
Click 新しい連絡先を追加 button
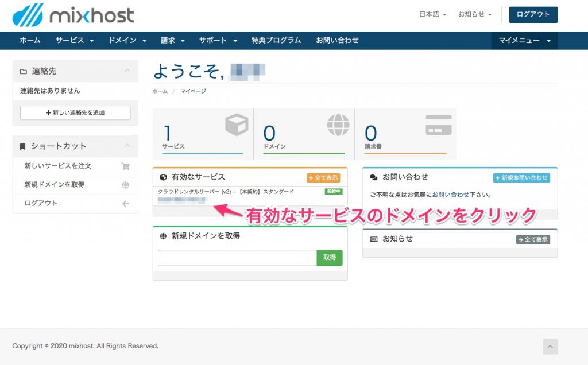tap(75, 112)
